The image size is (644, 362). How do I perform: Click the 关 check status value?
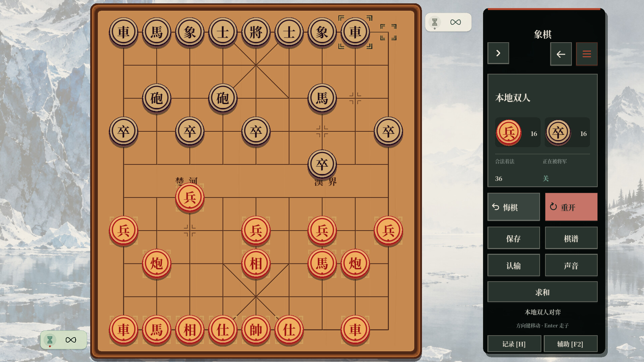[546, 178]
